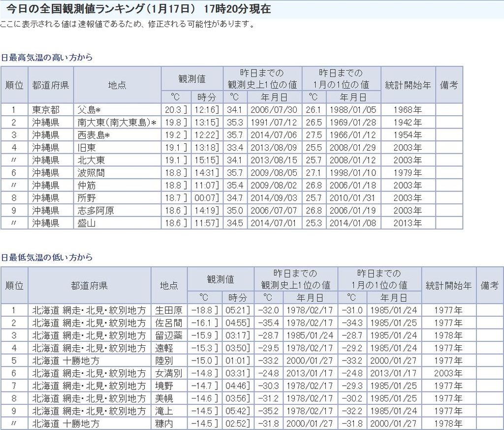Open the 南大東(南大東島) station entry
Viewport: 504px width, 430px height.
coord(117,122)
